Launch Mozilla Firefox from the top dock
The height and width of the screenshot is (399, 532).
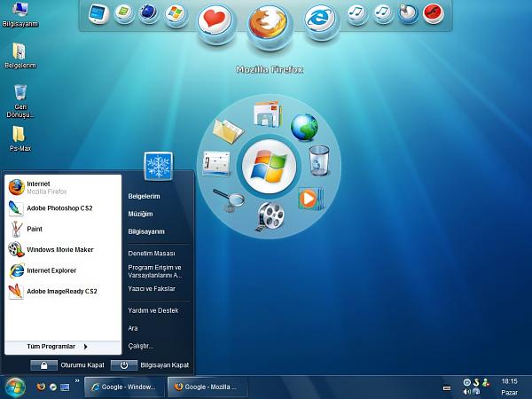tap(269, 25)
